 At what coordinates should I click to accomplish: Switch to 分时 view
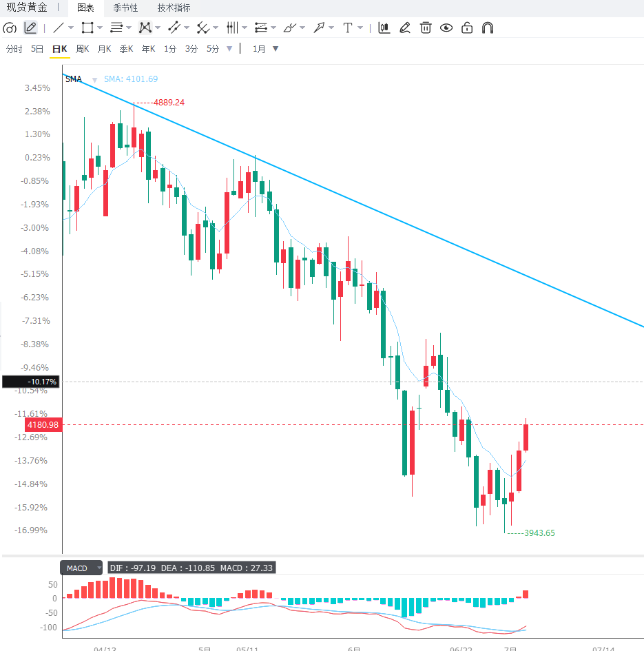[14, 49]
